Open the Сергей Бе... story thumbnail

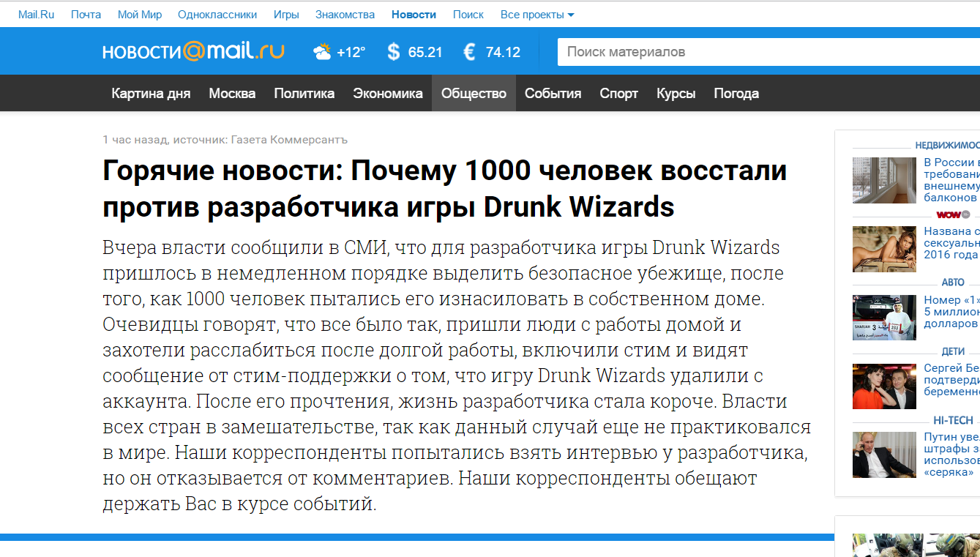884,386
